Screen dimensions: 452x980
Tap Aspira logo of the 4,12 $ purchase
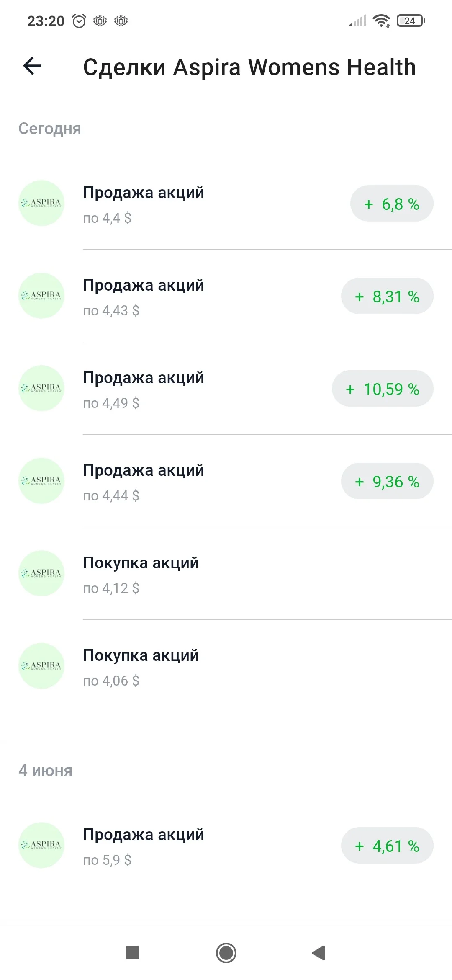(41, 573)
